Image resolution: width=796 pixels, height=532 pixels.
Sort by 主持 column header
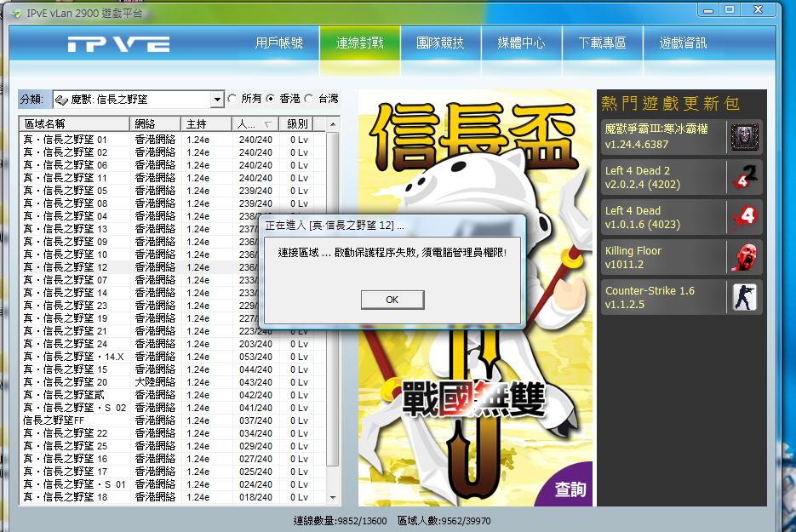(206, 124)
